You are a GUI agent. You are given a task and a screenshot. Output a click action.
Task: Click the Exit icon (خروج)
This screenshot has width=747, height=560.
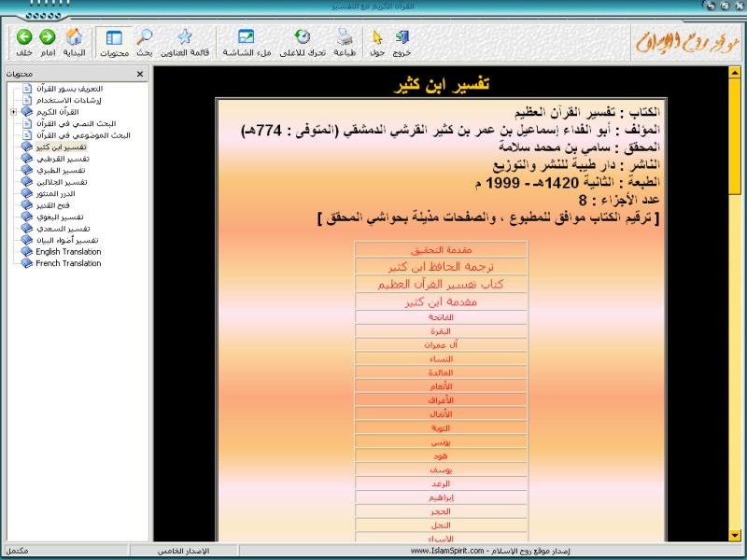click(402, 37)
